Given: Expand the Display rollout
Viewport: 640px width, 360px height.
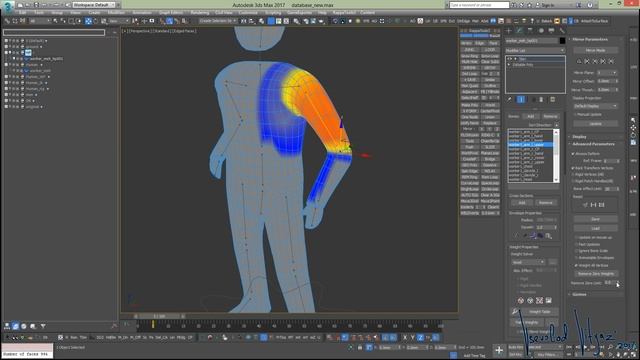Looking at the screenshot, I should coord(579,137).
